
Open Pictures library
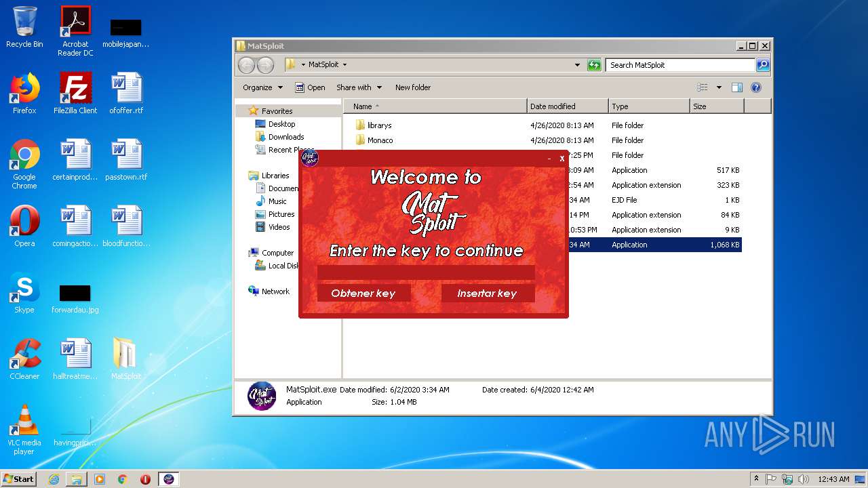(281, 214)
